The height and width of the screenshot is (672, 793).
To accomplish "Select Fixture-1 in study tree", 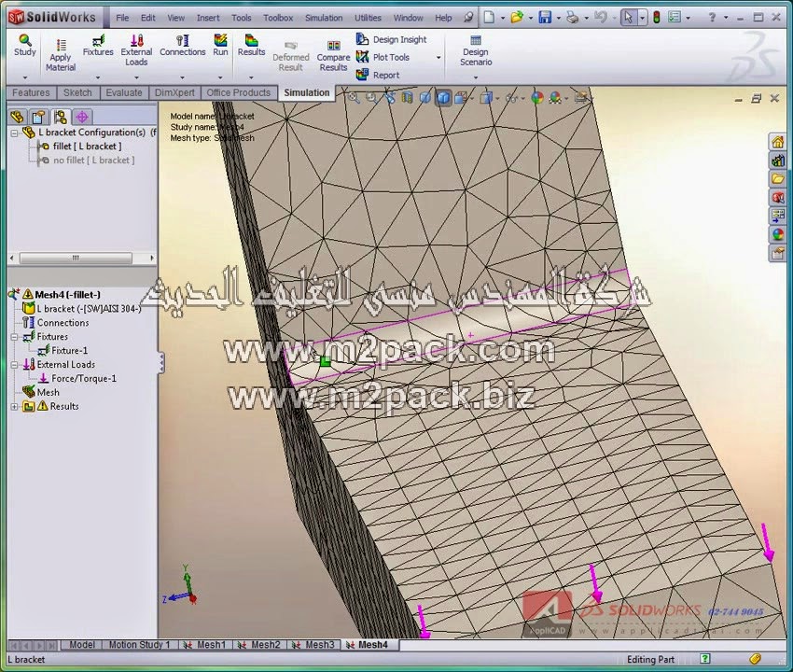I will (x=63, y=350).
